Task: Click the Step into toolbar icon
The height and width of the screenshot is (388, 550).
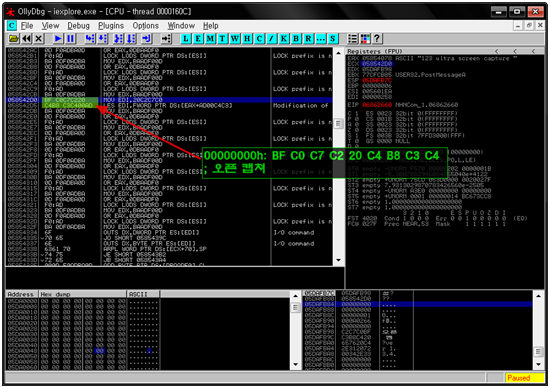Action: [x=90, y=39]
